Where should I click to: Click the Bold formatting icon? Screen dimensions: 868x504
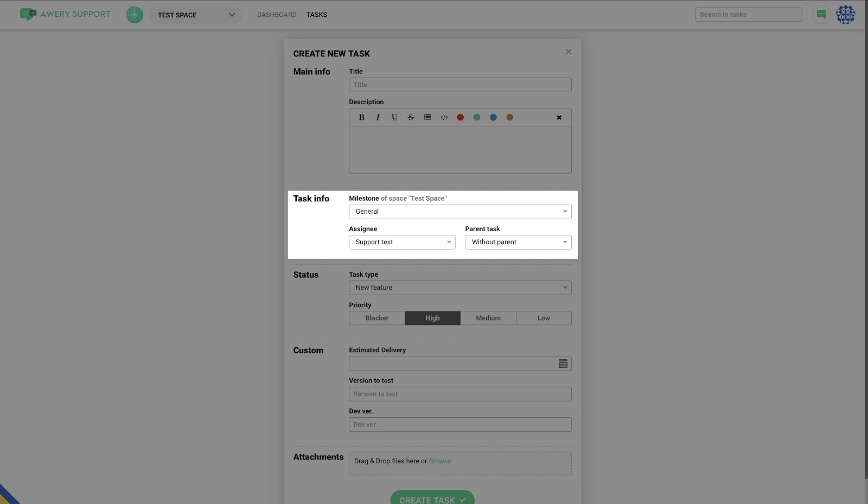point(361,117)
